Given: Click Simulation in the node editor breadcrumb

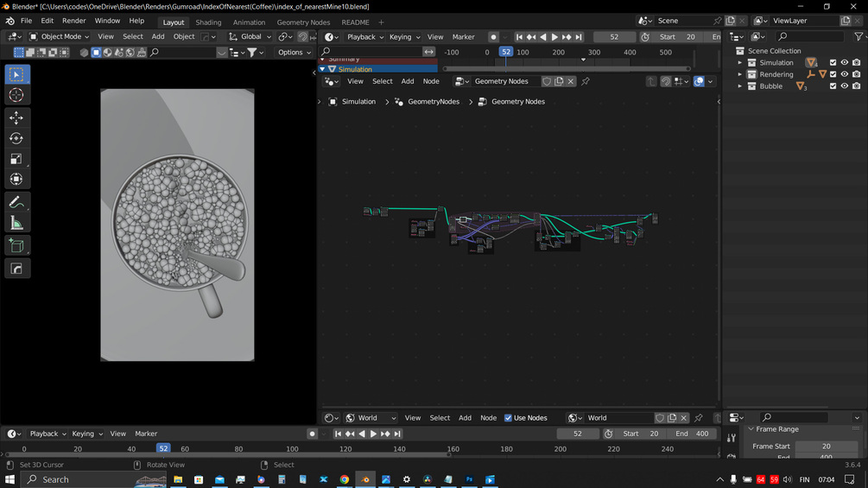Looking at the screenshot, I should (x=358, y=102).
